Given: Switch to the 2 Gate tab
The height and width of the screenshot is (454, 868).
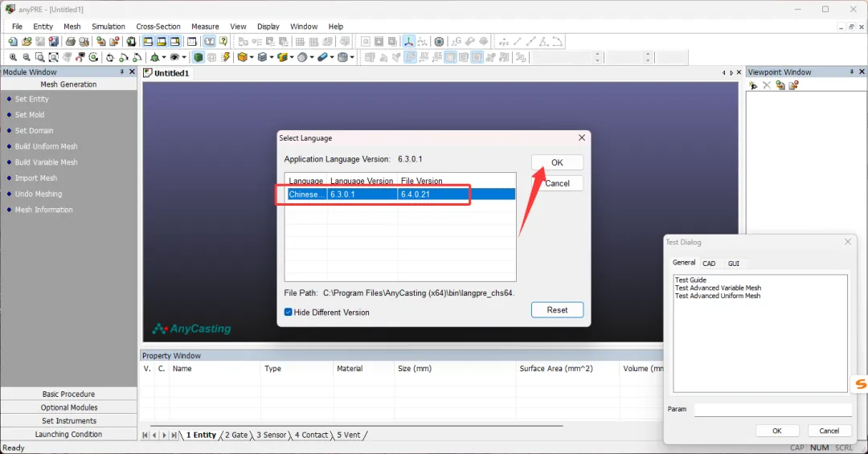Looking at the screenshot, I should (236, 436).
